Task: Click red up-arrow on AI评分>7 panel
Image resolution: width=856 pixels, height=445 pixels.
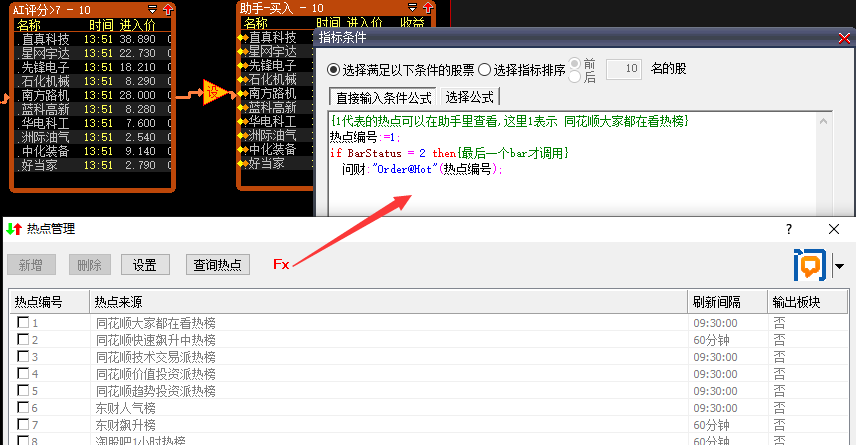Action: click(x=167, y=9)
